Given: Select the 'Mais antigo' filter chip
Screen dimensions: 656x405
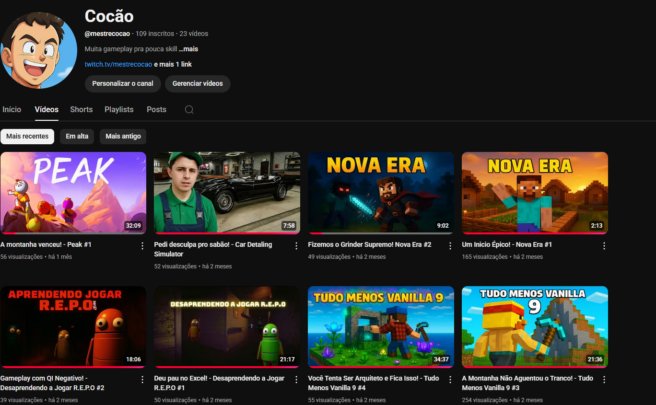Looking at the screenshot, I should [124, 136].
